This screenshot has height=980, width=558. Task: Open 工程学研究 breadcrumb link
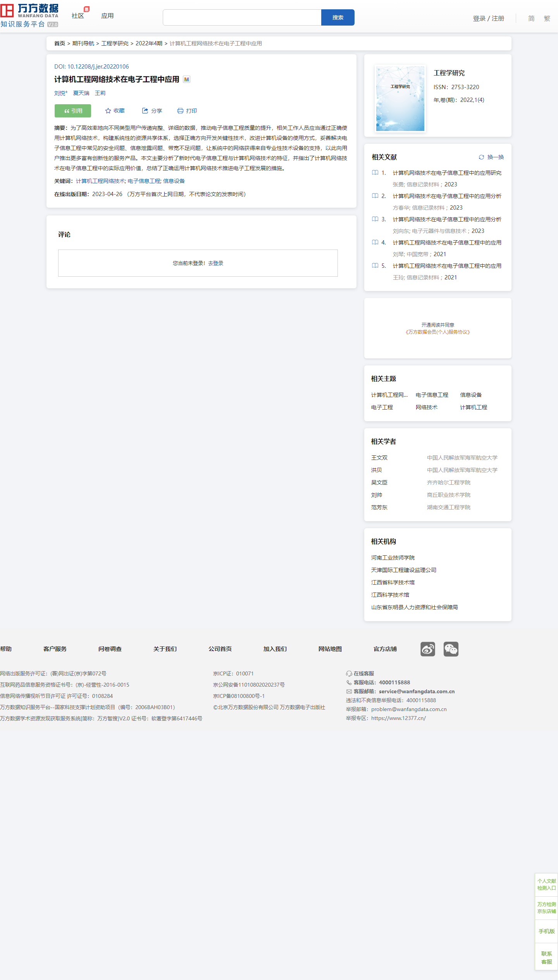115,43
